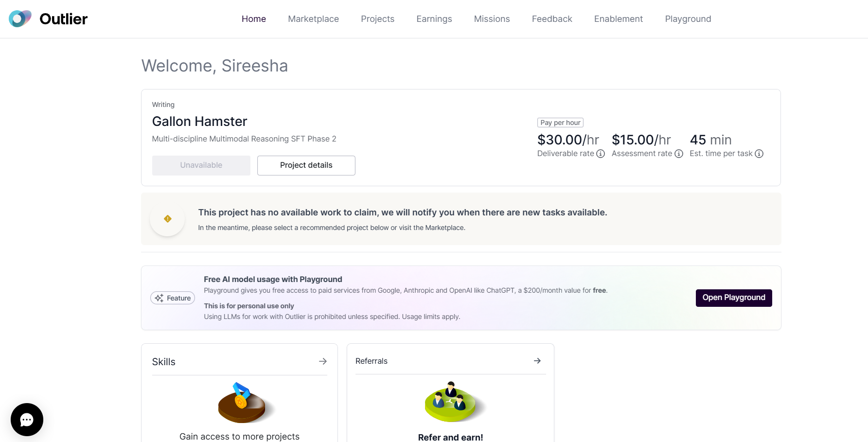Click the Unavailable button
Image resolution: width=868 pixels, height=442 pixels.
point(201,165)
